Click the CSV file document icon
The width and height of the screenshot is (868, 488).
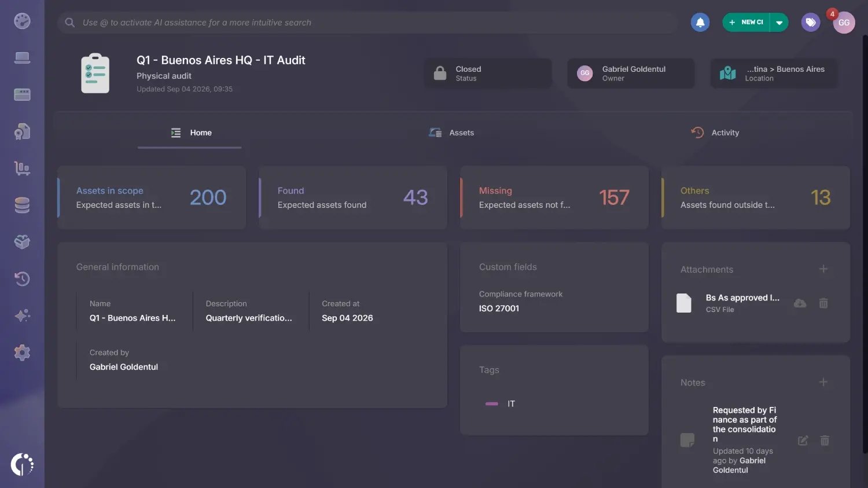pos(684,303)
